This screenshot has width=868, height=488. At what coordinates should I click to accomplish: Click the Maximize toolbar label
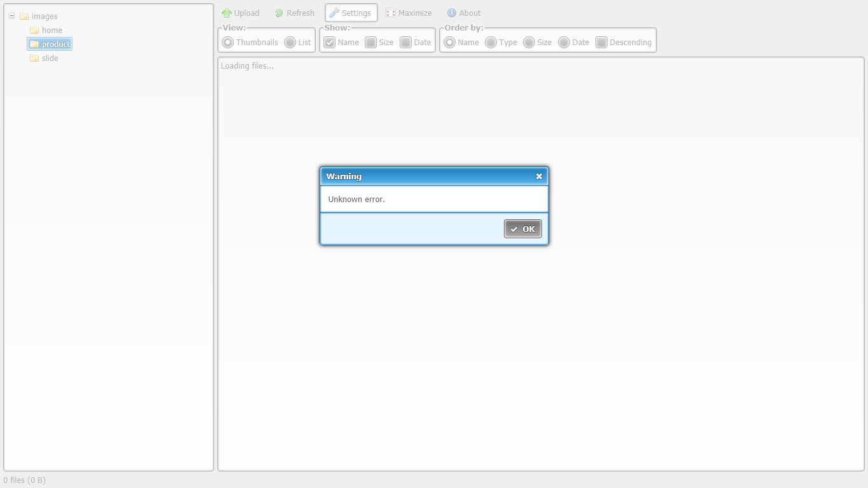415,13
